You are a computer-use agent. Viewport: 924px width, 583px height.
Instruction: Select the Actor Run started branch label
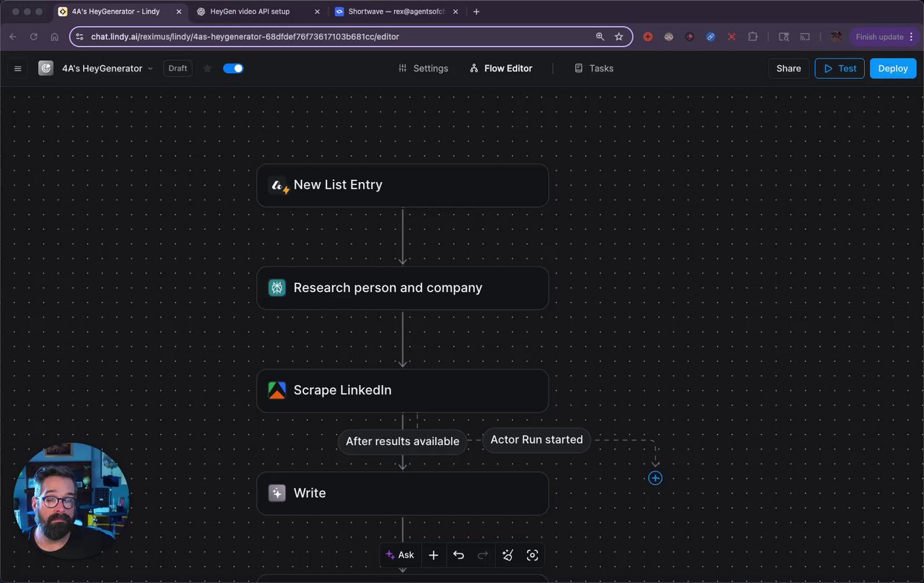(536, 440)
